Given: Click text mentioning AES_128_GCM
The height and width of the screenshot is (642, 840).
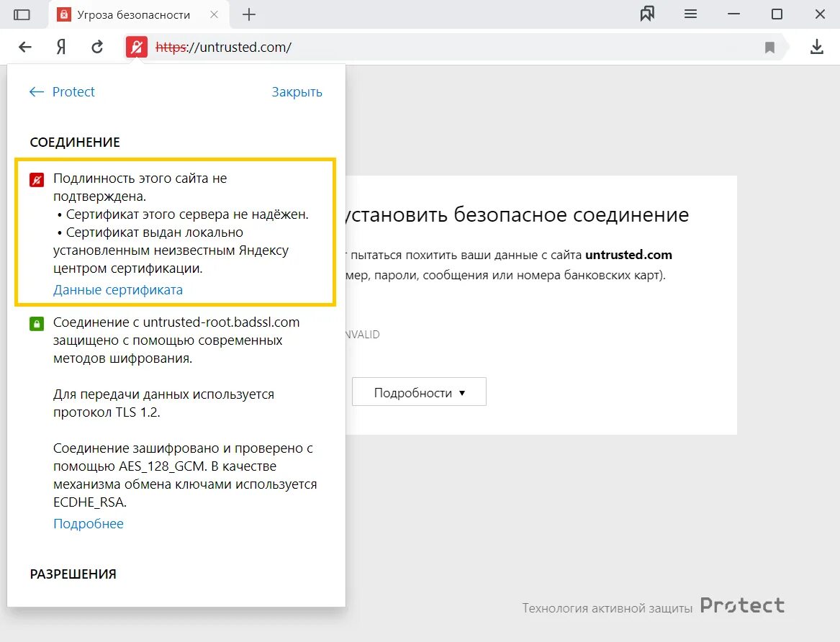Looking at the screenshot, I should [x=185, y=475].
